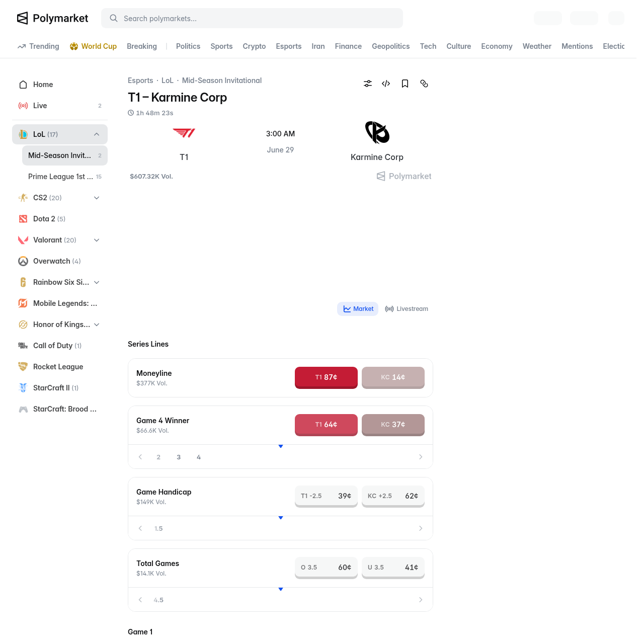Screen dimensions: 644x644
Task: Copy the market link icon
Action: coord(424,84)
